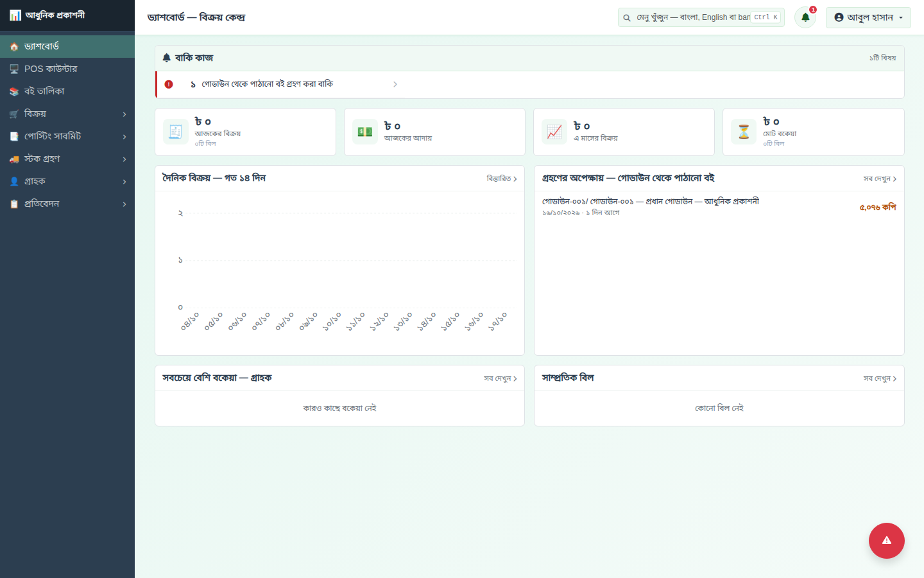Screen dimensions: 924x578
Task: Open ড্যাশবোর্ড in the sidebar
Action: tap(67, 46)
